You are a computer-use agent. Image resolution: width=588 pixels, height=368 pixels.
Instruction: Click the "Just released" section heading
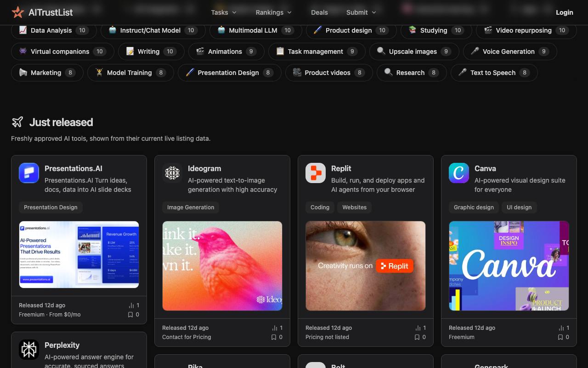tap(61, 122)
